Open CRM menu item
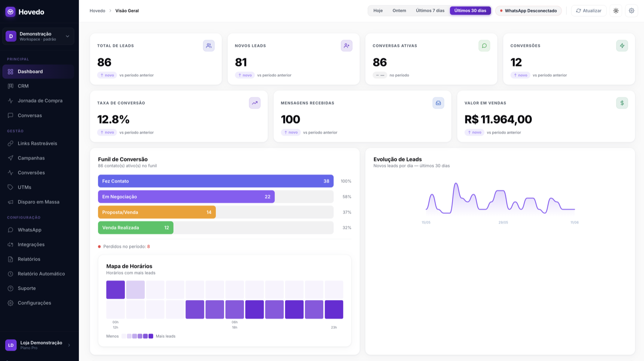The height and width of the screenshot is (361, 644). (38, 86)
